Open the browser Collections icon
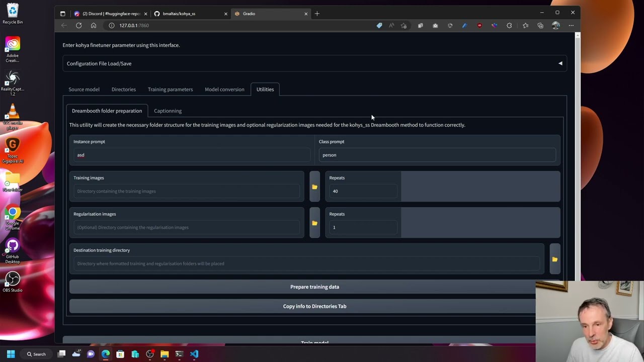Image resolution: width=644 pixels, height=362 pixels. [x=540, y=25]
